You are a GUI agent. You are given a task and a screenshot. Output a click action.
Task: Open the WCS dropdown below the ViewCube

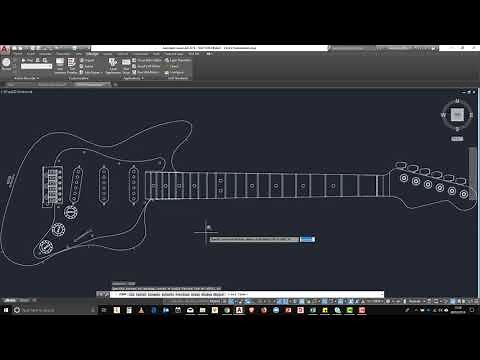pyautogui.click(x=457, y=139)
